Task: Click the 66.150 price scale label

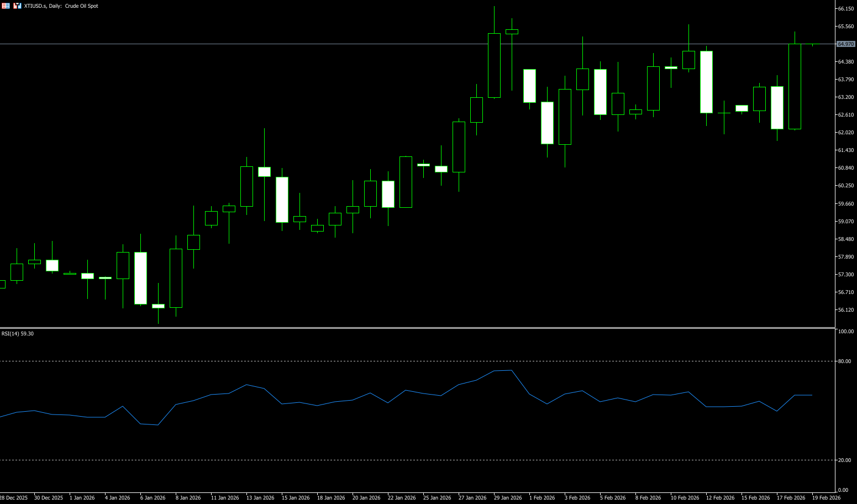Action: (x=846, y=9)
